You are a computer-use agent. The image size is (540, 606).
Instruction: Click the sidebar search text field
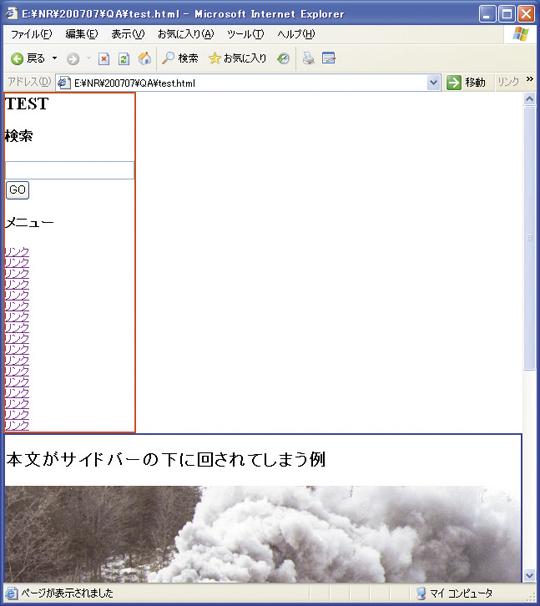tap(70, 170)
